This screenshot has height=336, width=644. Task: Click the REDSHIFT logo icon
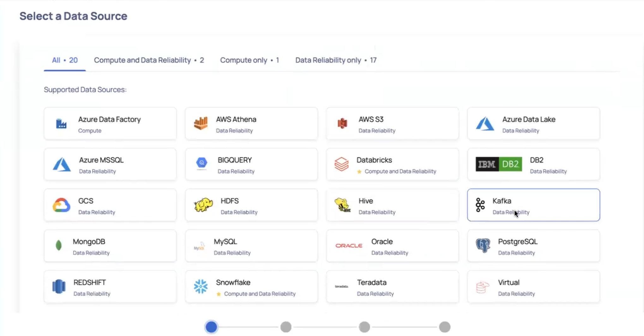[x=59, y=286]
